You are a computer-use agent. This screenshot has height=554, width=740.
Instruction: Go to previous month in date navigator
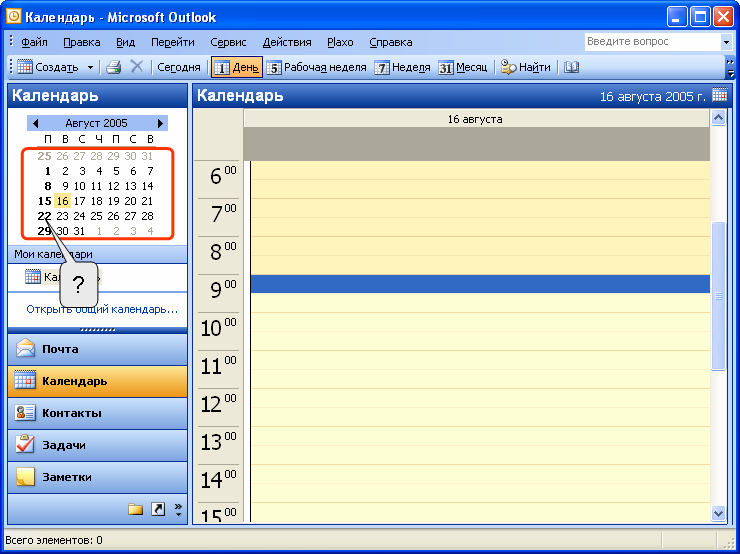pos(35,123)
